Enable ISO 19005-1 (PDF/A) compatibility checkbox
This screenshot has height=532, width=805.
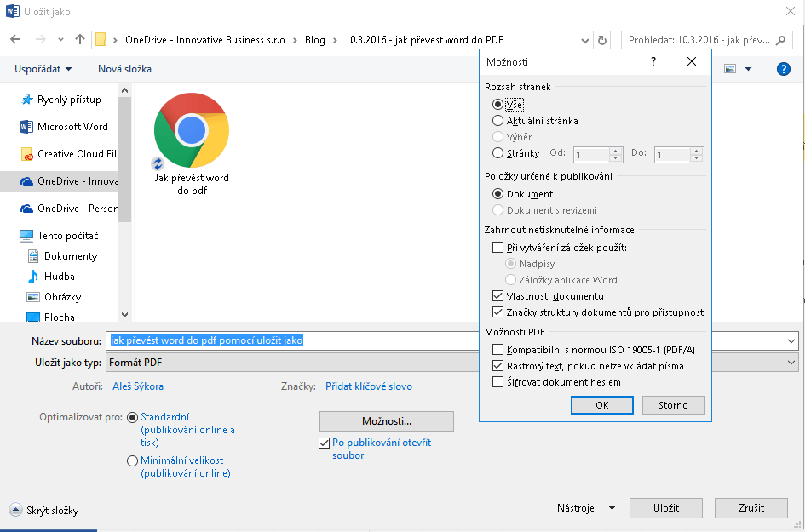(x=497, y=349)
